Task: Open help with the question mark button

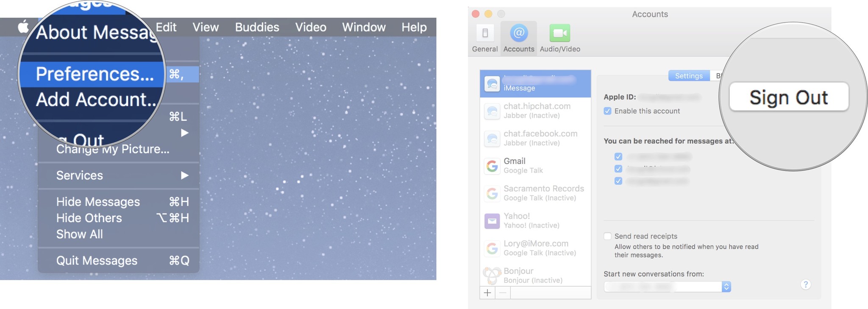Action: point(806,284)
